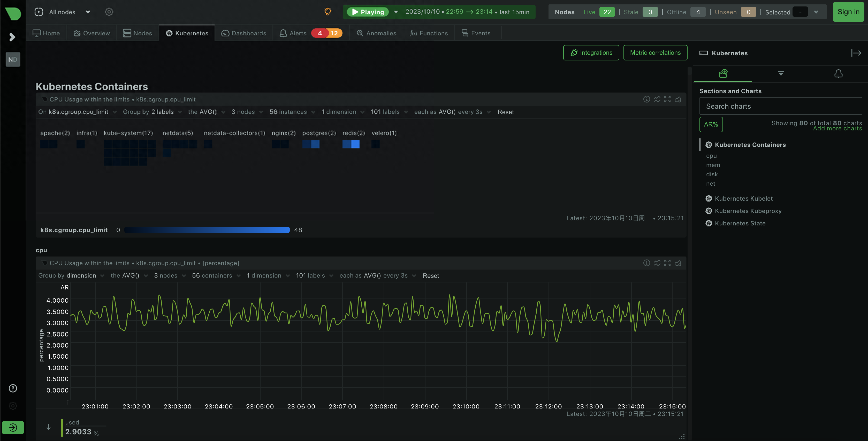Open the filter icon tab in sidebar
Screen dimensions: 868x441
[x=780, y=73]
